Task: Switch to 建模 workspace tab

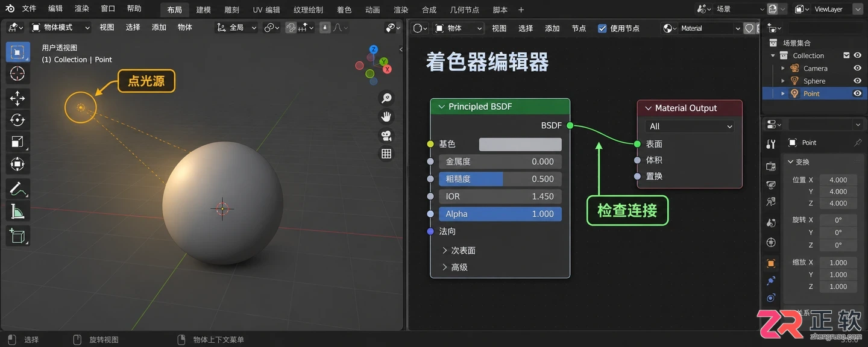Action: 204,10
